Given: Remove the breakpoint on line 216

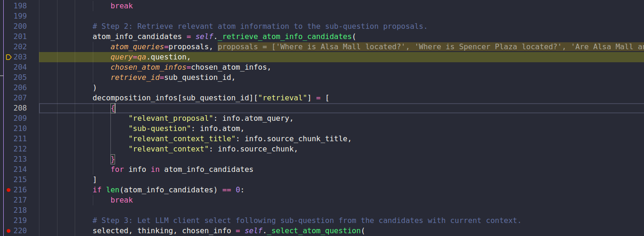Looking at the screenshot, I should (x=8, y=190).
